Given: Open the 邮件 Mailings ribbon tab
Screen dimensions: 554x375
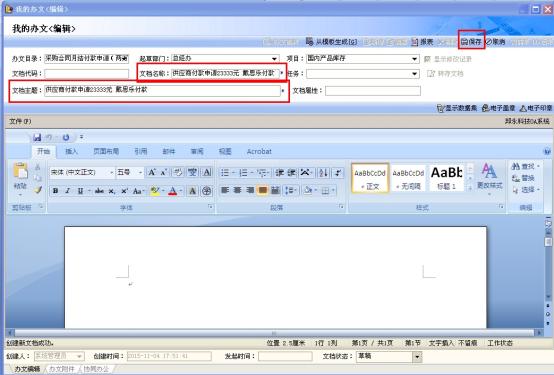Looking at the screenshot, I should tap(169, 151).
